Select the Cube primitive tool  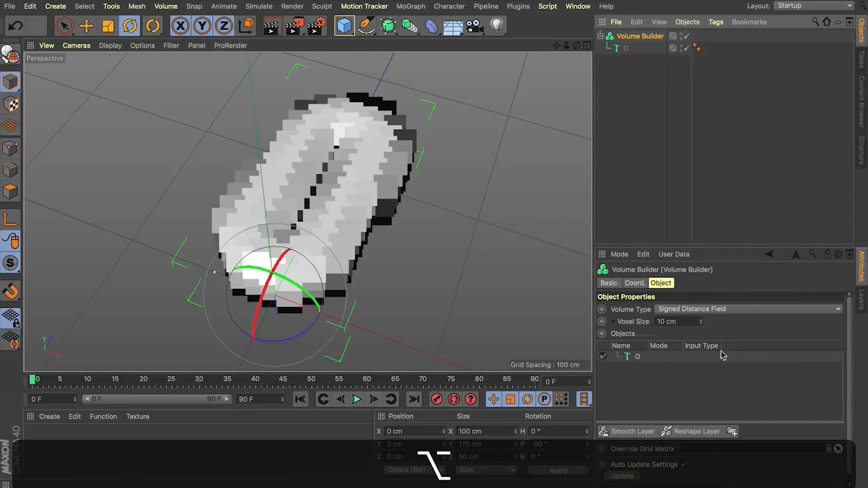[x=344, y=26]
